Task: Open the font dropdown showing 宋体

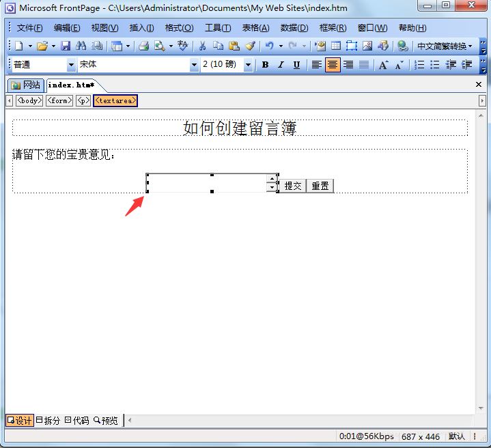Action: [194, 65]
